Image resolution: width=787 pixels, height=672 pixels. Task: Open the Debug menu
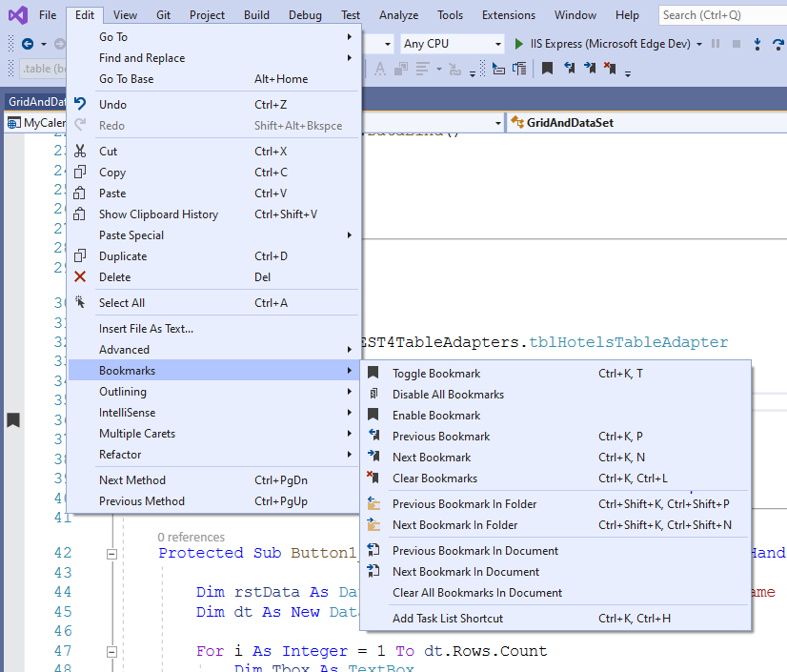click(305, 15)
